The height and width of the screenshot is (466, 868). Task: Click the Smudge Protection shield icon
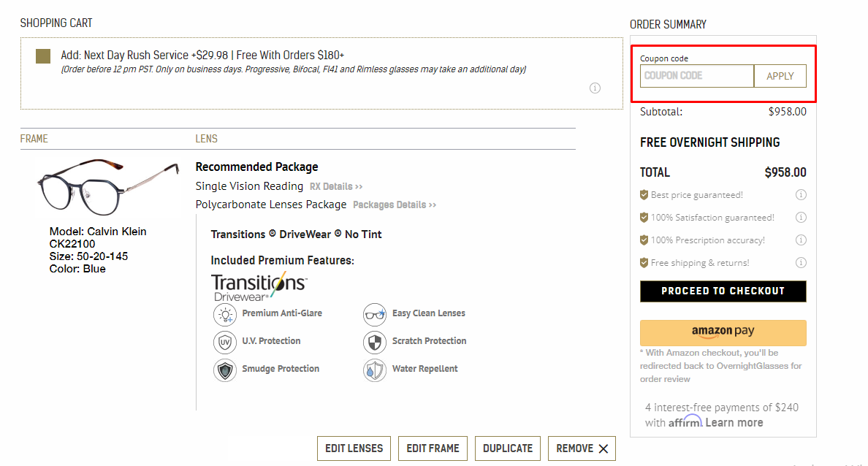coord(225,370)
